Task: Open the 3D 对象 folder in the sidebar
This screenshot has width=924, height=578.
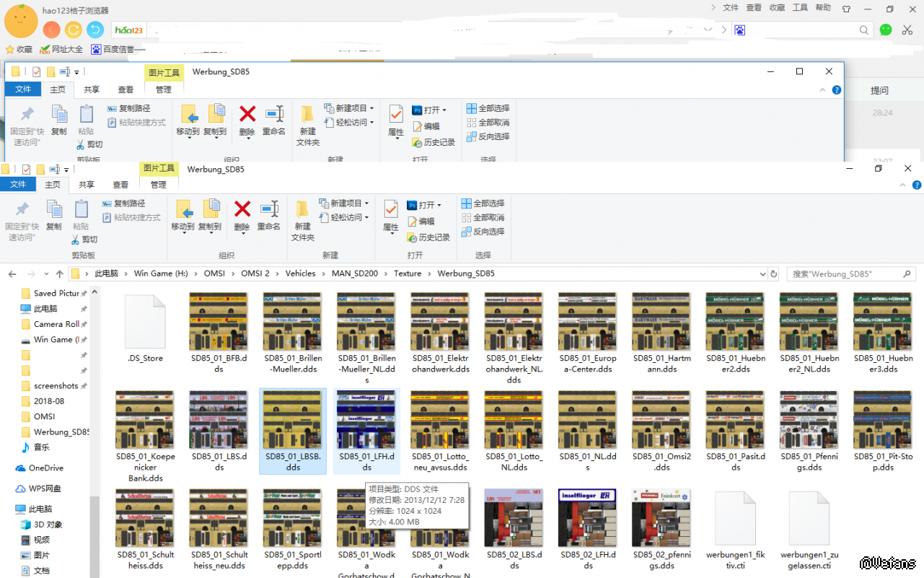Action: (48, 525)
